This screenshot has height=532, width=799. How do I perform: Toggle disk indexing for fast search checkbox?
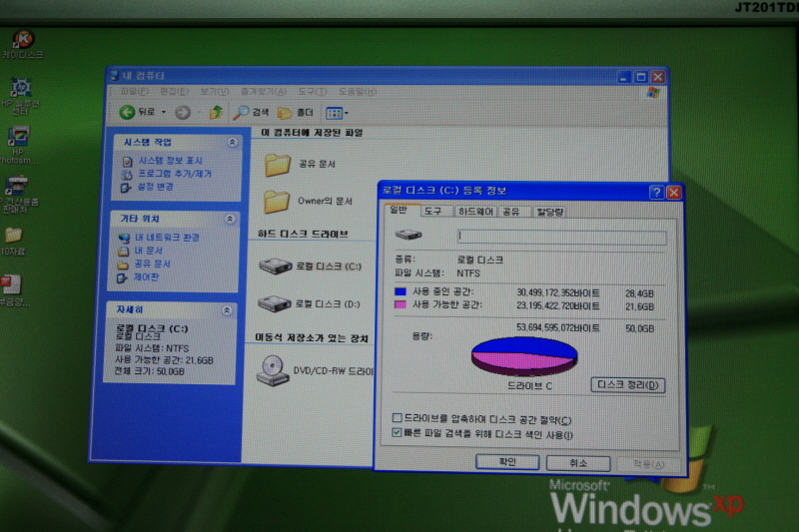click(398, 433)
